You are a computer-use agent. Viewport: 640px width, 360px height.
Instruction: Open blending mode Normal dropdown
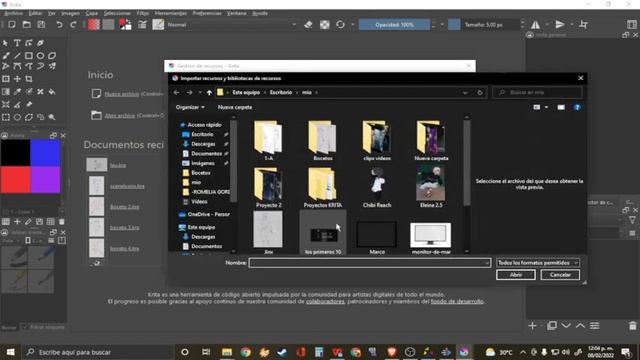pos(232,24)
